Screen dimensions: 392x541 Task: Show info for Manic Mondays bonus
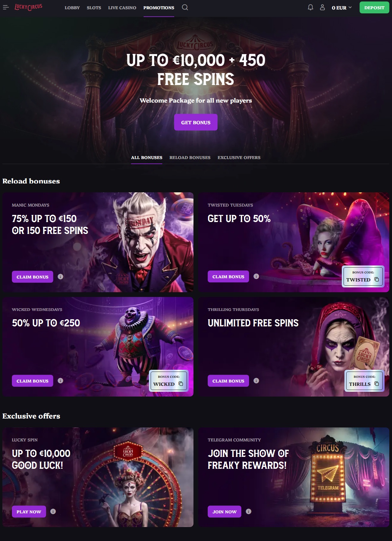[x=60, y=276]
